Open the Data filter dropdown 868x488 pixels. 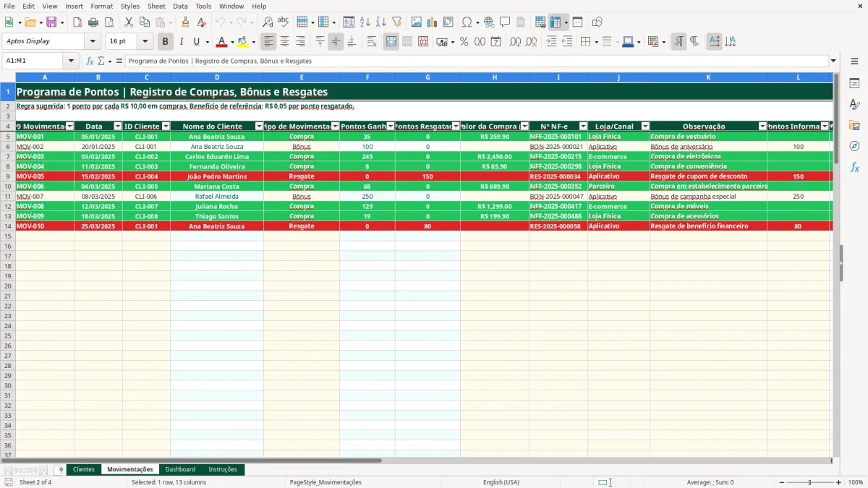[118, 127]
